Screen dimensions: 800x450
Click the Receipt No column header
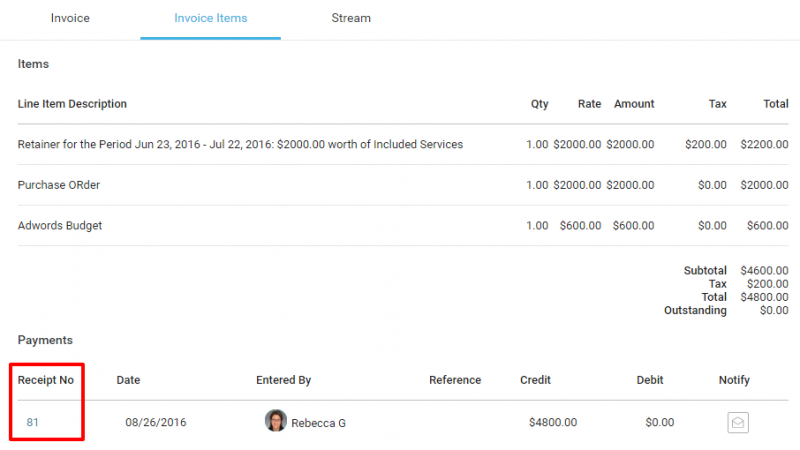pos(45,380)
